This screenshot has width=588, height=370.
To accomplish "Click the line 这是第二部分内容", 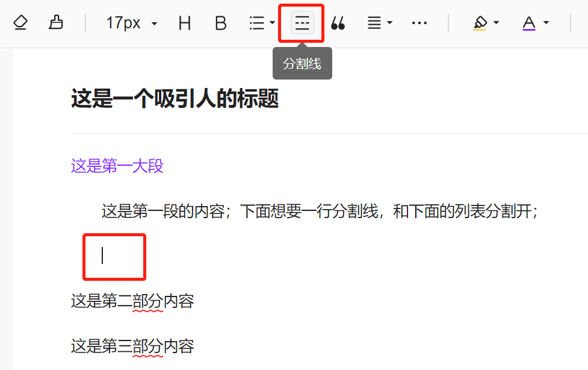I will point(132,301).
